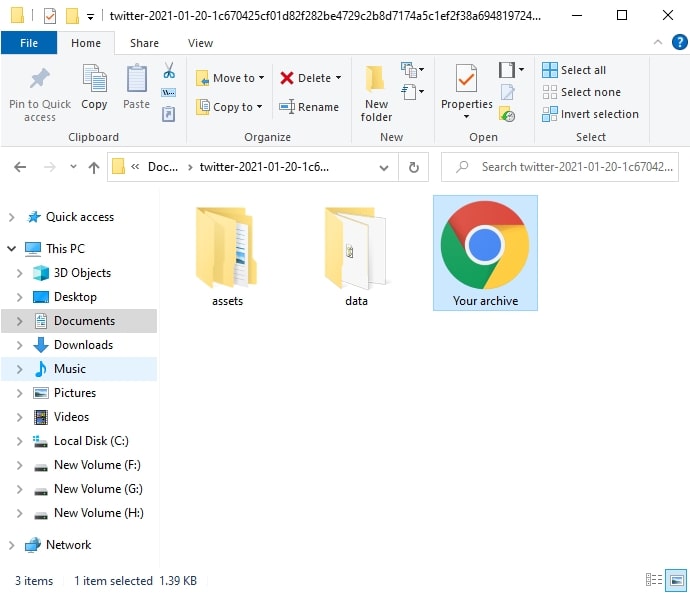Switch to Large icons view in status bar
This screenshot has width=690, height=593.
point(677,580)
